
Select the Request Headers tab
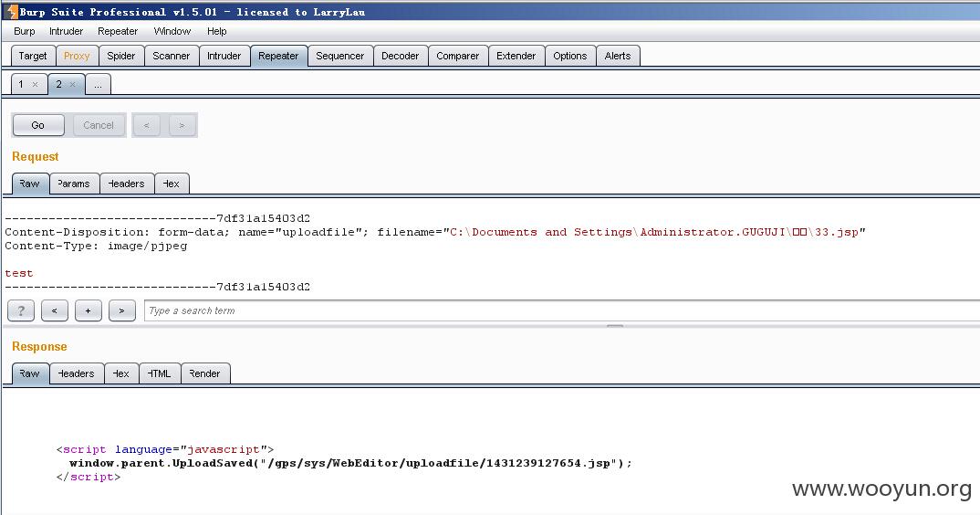[x=127, y=184]
